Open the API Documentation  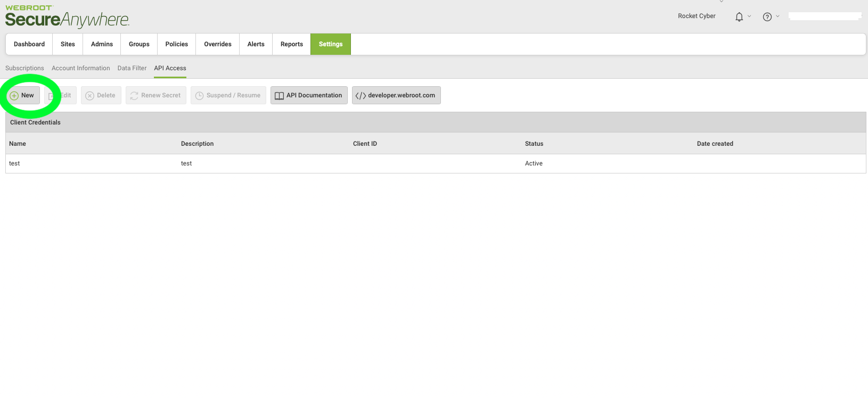309,95
